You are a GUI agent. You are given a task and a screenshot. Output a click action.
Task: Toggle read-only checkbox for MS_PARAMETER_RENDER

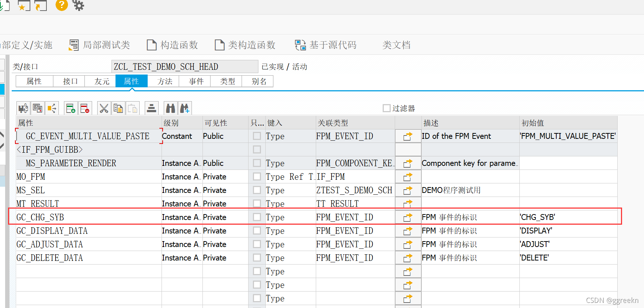257,163
